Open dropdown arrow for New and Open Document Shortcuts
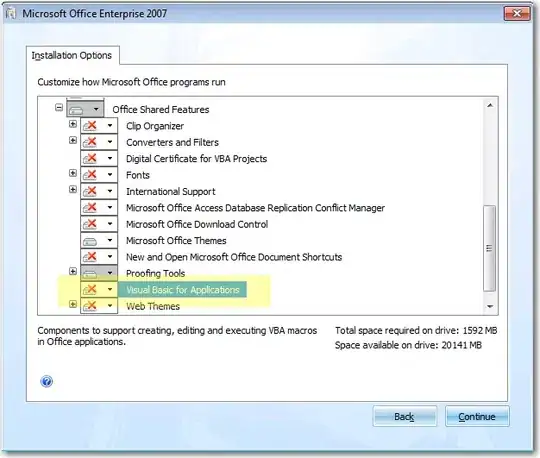 (110, 257)
